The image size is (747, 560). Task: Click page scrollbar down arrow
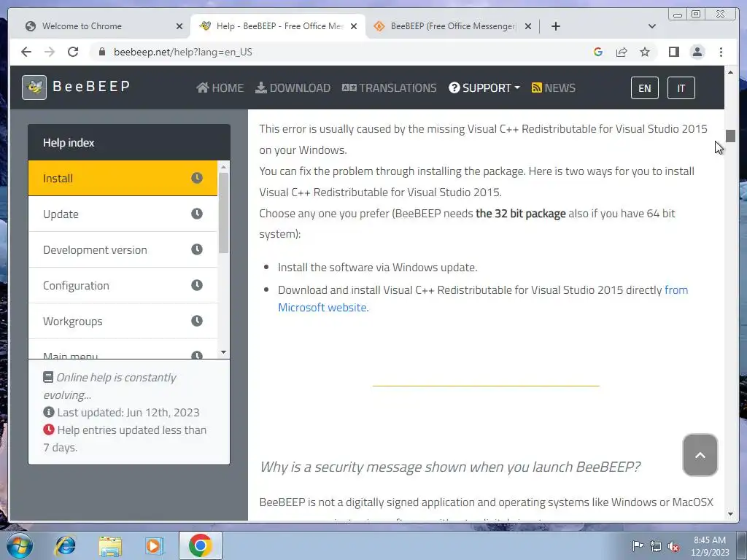[x=730, y=514]
